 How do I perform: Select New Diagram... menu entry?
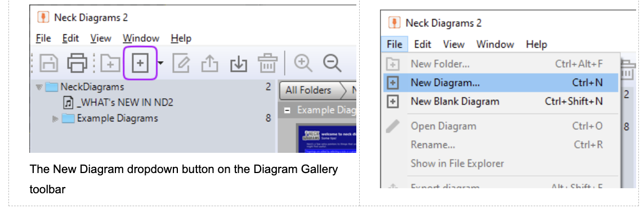(500, 83)
